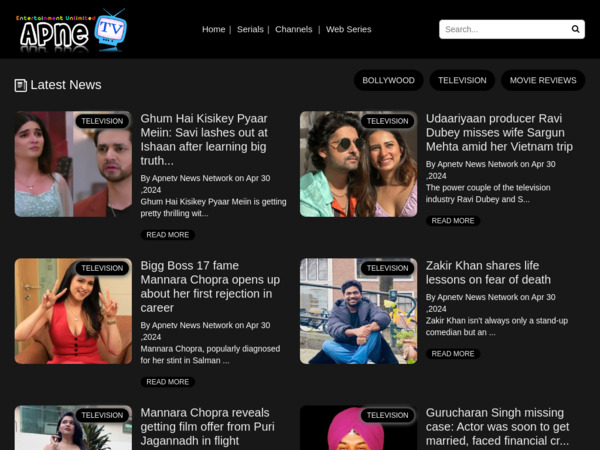Click Read More under the Udaariyaan article
600x450 pixels.
click(453, 221)
